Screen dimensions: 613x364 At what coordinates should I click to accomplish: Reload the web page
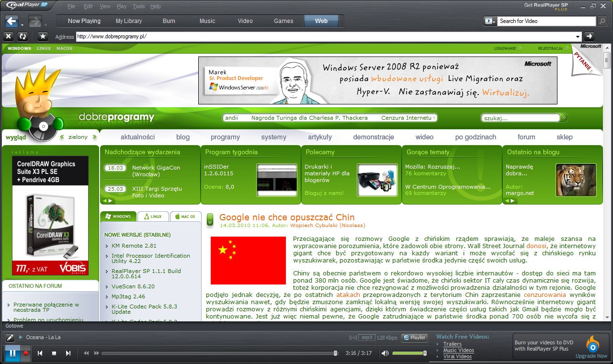(23, 36)
